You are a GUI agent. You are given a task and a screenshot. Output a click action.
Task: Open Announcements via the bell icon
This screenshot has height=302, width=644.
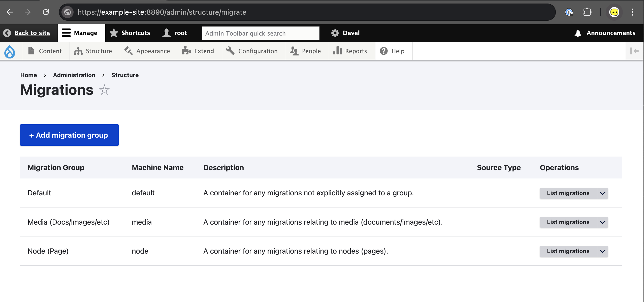(x=578, y=33)
